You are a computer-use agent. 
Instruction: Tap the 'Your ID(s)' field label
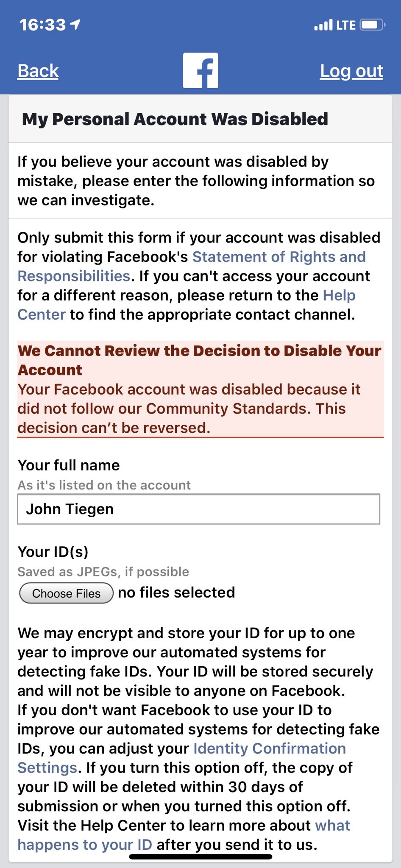53,552
